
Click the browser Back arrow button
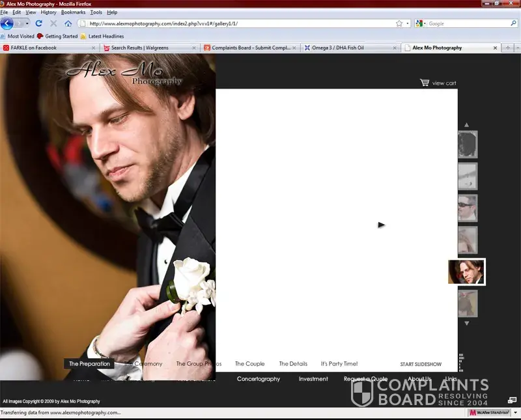(7, 23)
